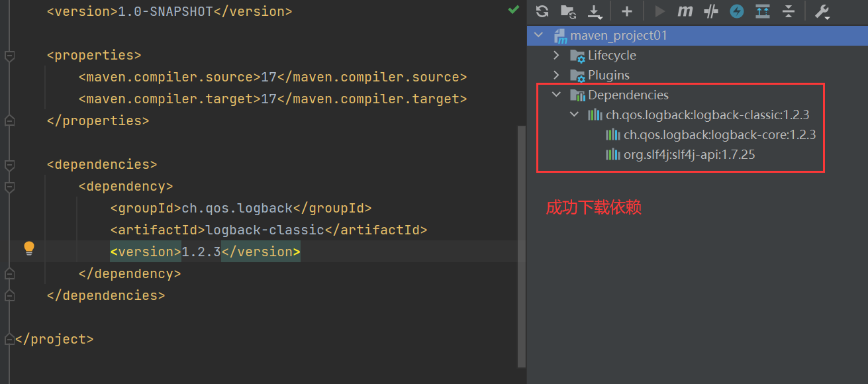Click the Download Sources and Documentation icon
The image size is (868, 384).
click(595, 11)
